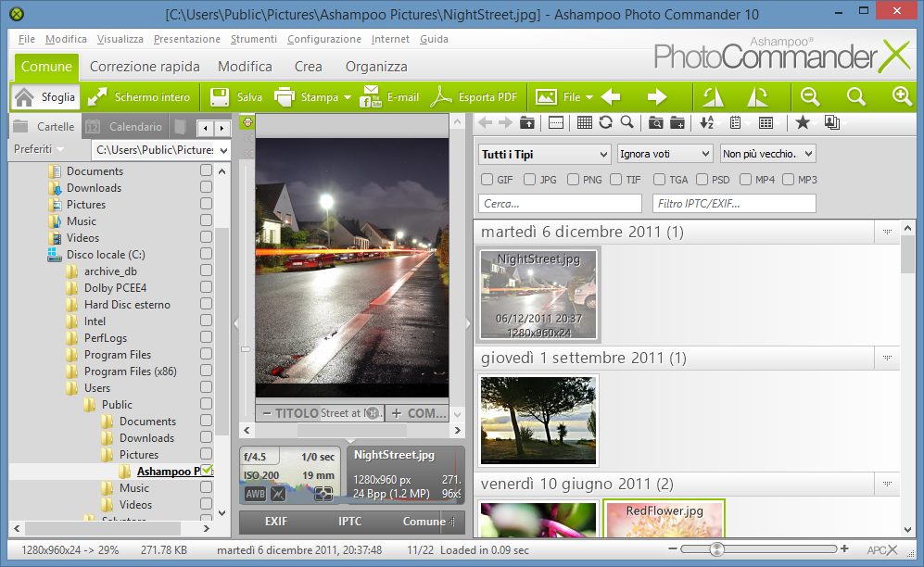Enable the MP3 filter checkbox
The image size is (924, 567).
788,179
